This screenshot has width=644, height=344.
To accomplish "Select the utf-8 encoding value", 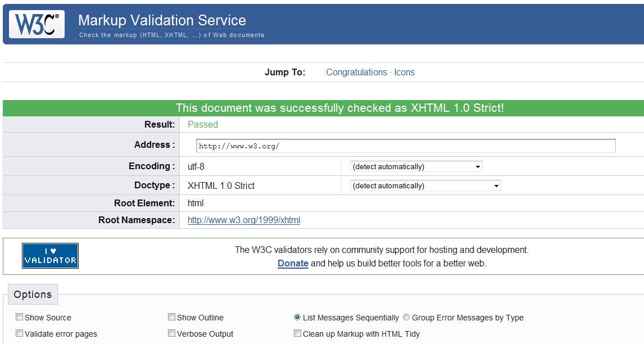I will [x=196, y=166].
